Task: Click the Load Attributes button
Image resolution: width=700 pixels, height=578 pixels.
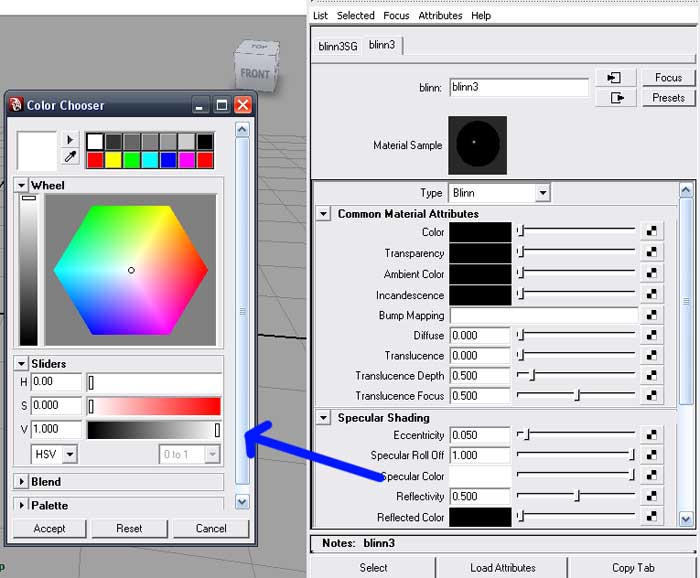Action: click(x=503, y=568)
